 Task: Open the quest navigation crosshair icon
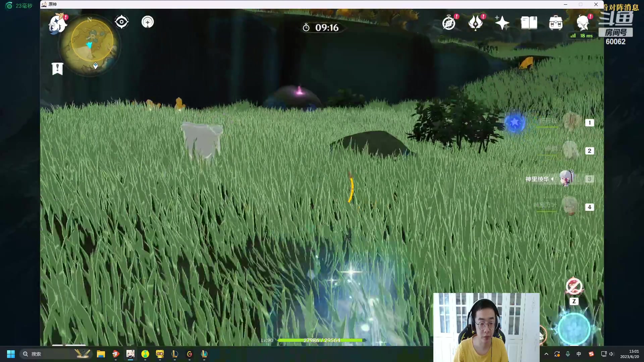121,22
